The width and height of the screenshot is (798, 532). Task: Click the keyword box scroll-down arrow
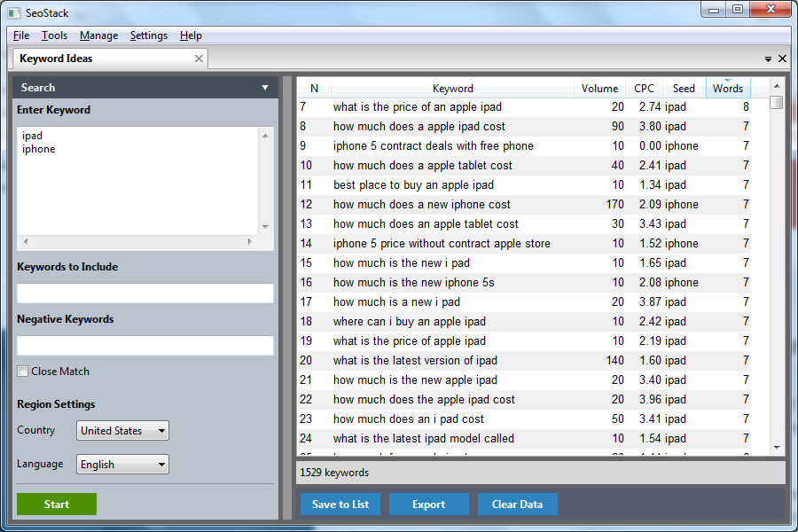point(265,227)
